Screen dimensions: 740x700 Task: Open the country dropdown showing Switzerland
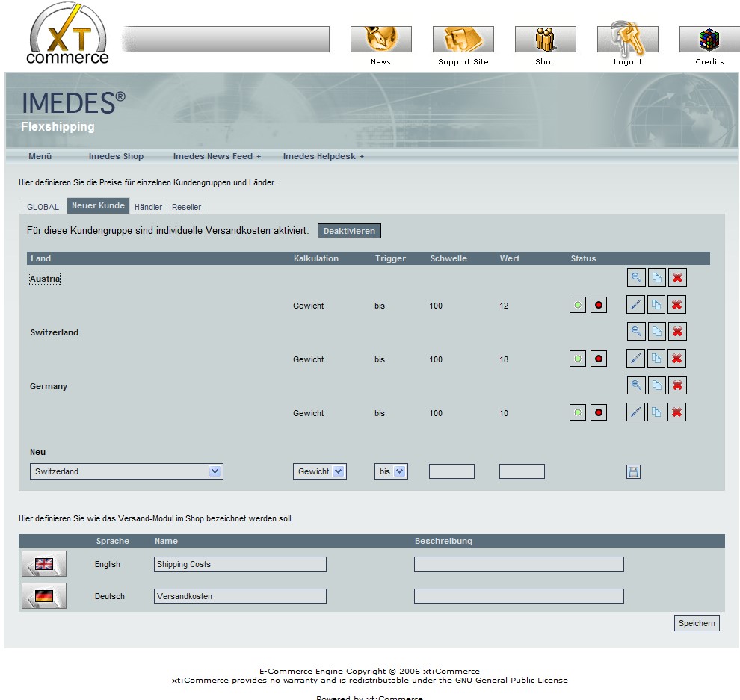point(126,471)
